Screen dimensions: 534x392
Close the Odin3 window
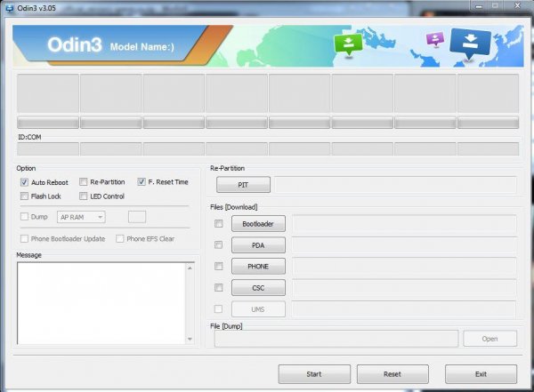pyautogui.click(x=517, y=6)
